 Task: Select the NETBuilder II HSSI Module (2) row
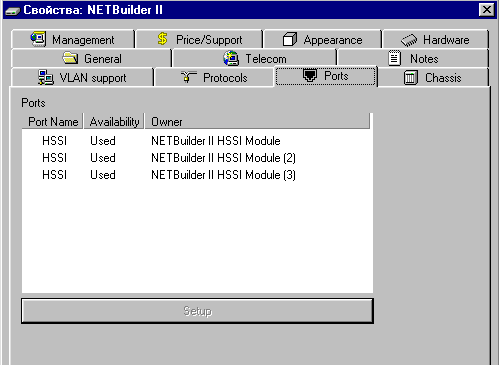(x=197, y=158)
